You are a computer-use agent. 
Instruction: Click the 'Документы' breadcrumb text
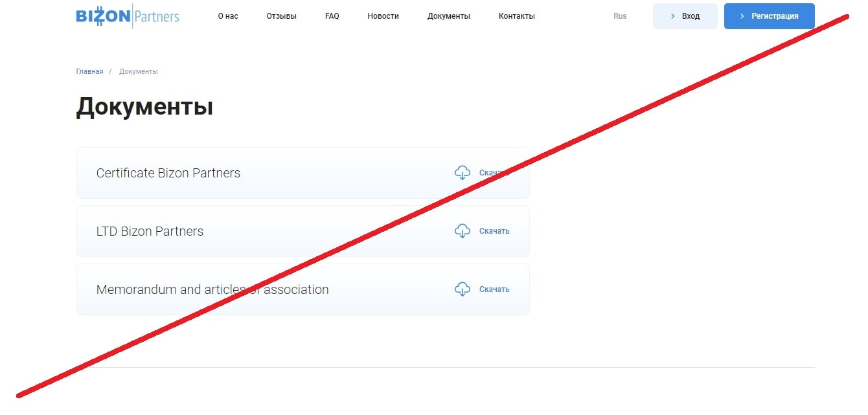pyautogui.click(x=139, y=71)
